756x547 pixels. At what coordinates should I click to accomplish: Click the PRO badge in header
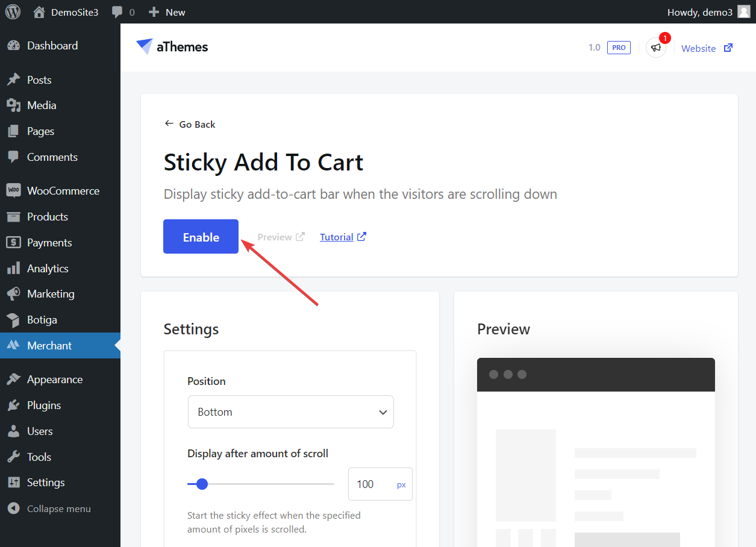coord(619,48)
